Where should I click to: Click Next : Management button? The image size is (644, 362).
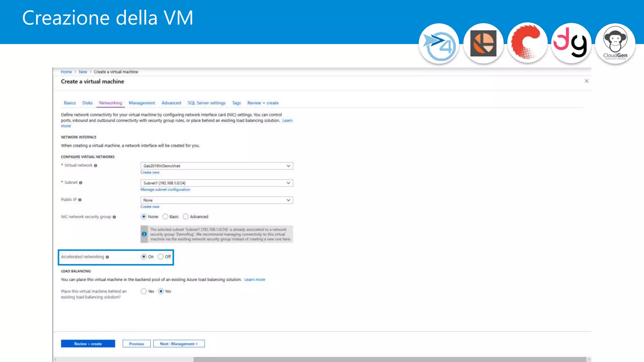pyautogui.click(x=179, y=344)
